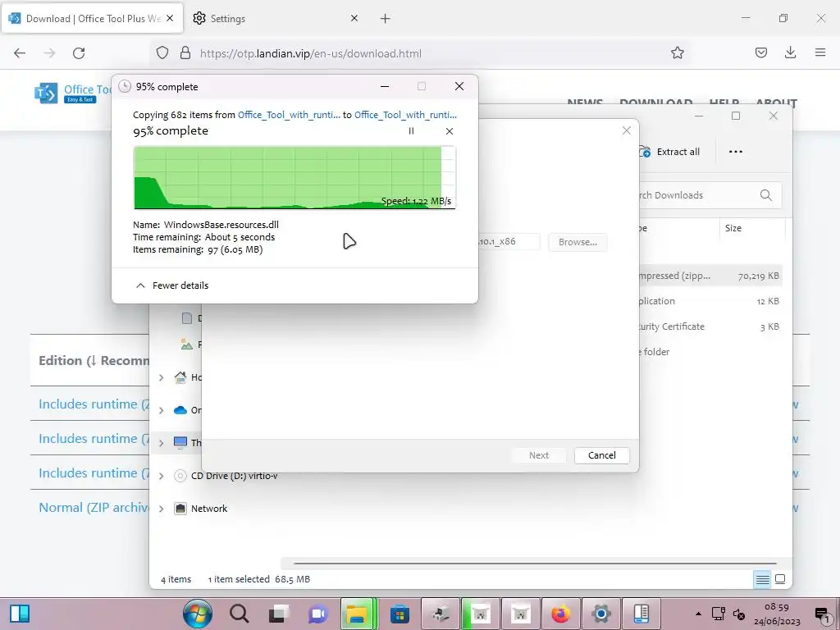Open Microsoft Store from the taskbar
Viewport: 840px width, 630px height.
(x=399, y=614)
